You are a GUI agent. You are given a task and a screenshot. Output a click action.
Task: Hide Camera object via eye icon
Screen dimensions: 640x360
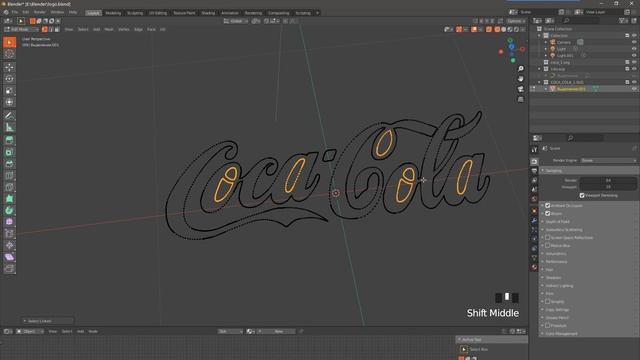tap(634, 42)
